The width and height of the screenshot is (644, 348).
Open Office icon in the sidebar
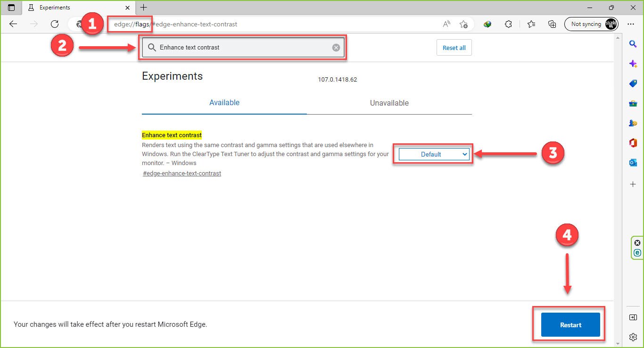coord(633,143)
